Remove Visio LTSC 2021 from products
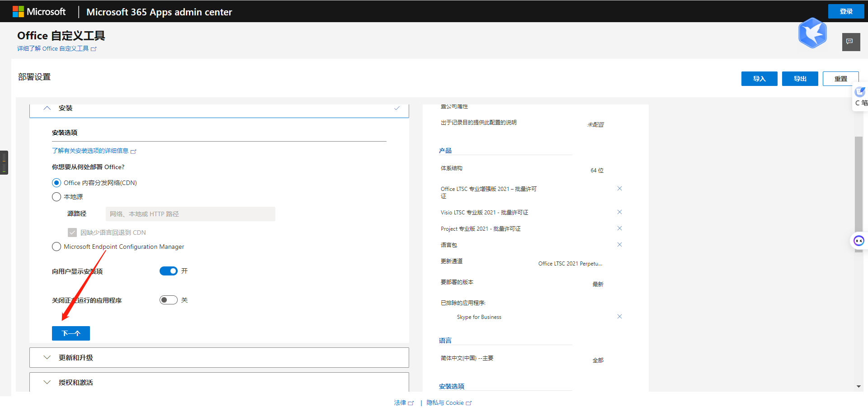Viewport: 868px width, 408px height. pos(619,212)
